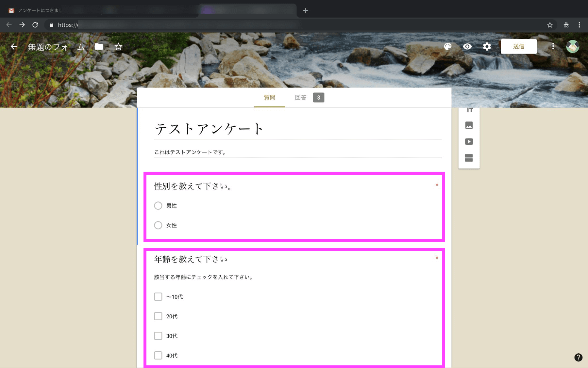
Task: Click the 送信 send button
Action: click(x=518, y=46)
